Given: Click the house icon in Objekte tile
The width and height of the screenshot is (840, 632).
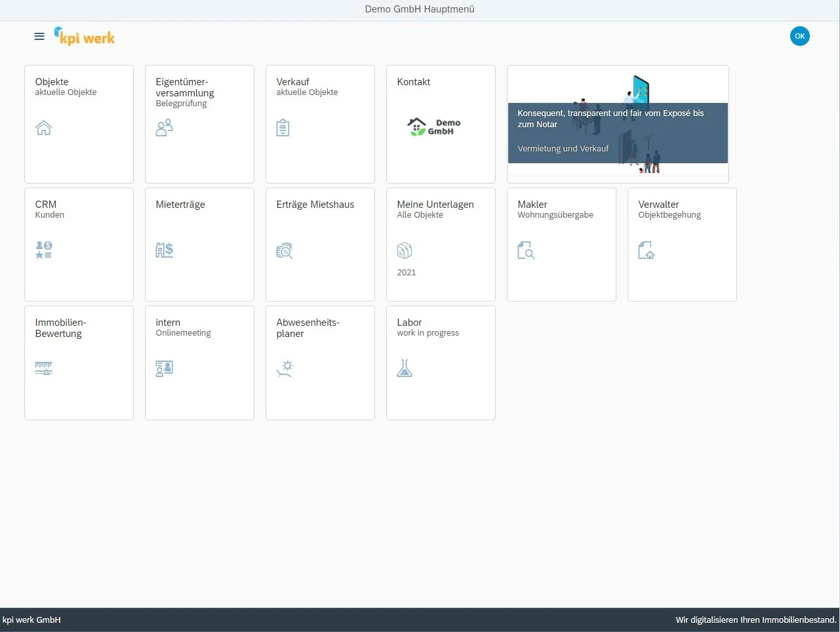Looking at the screenshot, I should click(43, 127).
